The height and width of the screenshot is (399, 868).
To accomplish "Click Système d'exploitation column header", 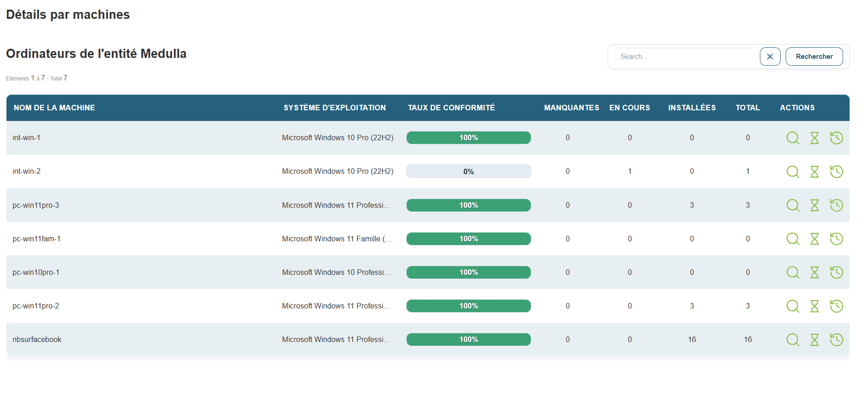I will coord(334,108).
